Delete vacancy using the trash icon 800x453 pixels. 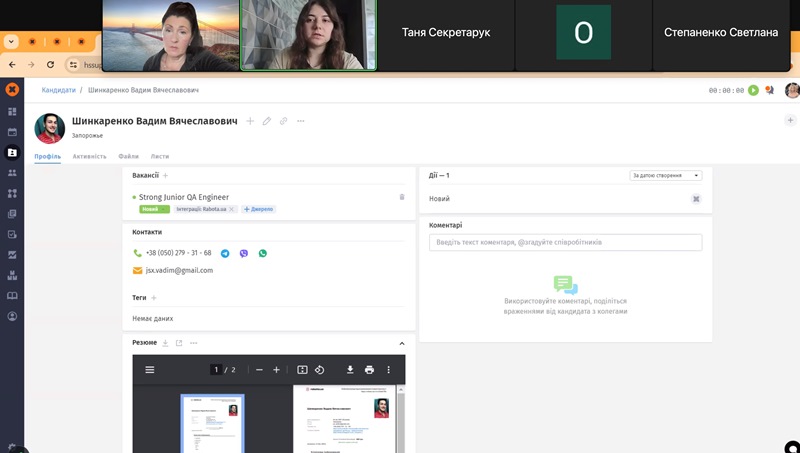coord(402,197)
